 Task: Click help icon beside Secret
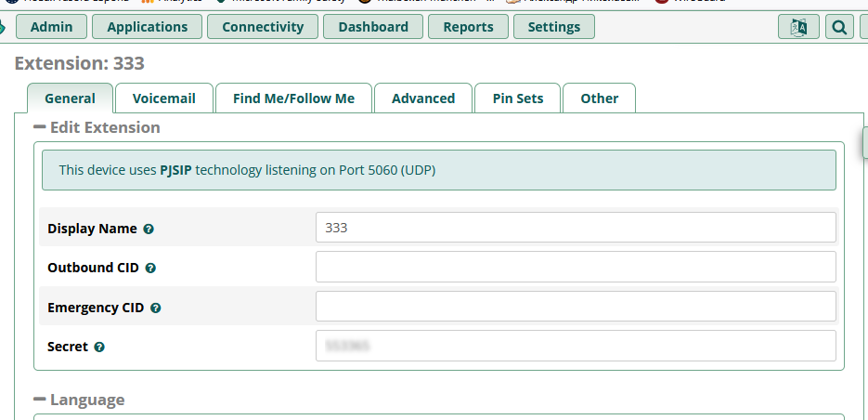tap(99, 347)
